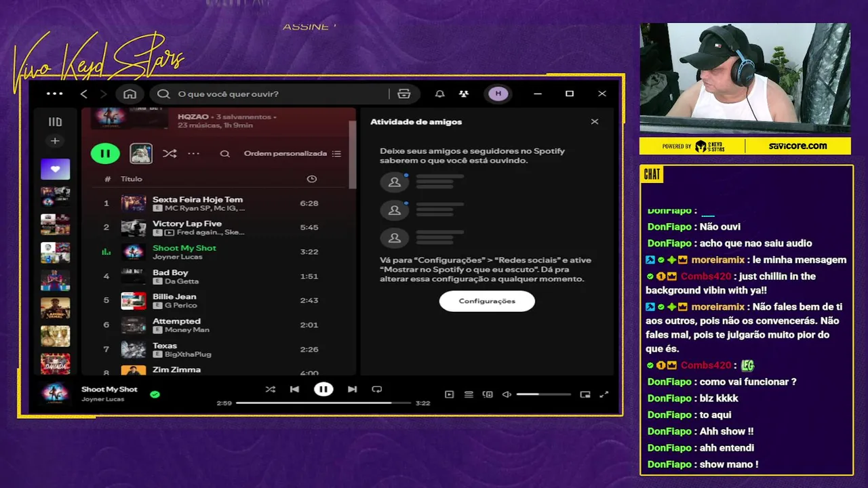Open the Spotify Home icon
Screen dimensions: 868x488
pos(130,94)
